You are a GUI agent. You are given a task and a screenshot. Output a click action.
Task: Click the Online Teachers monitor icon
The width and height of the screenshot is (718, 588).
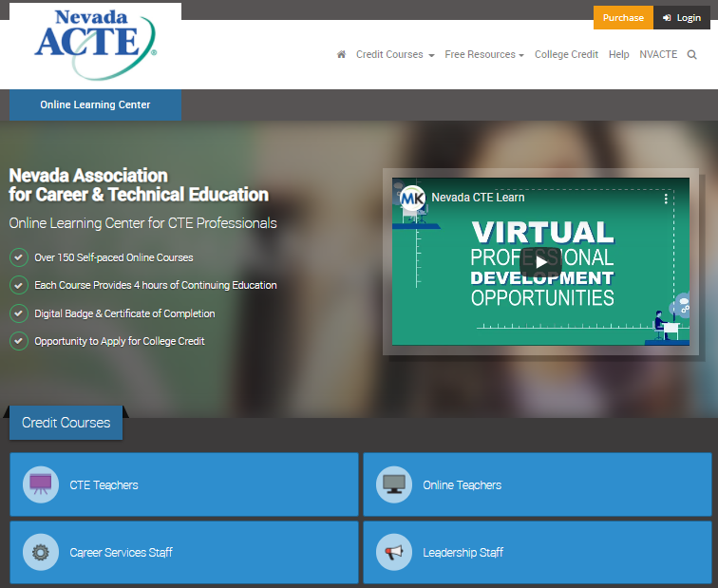click(x=394, y=484)
